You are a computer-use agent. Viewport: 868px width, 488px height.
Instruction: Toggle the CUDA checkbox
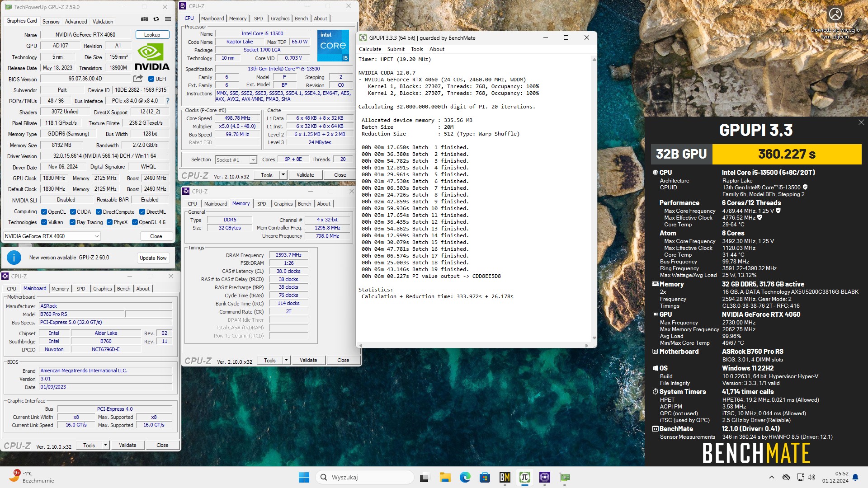73,212
